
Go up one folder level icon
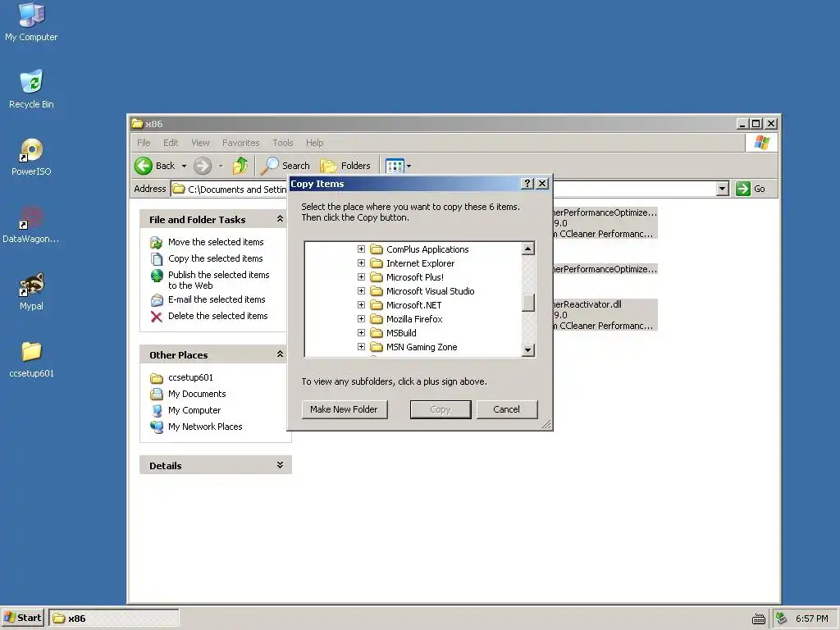click(x=240, y=166)
